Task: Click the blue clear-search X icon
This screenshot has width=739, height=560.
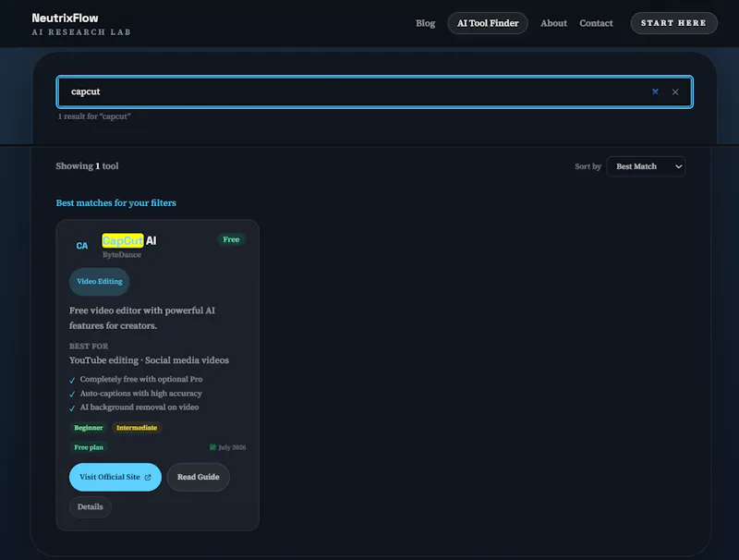Action: (x=655, y=91)
